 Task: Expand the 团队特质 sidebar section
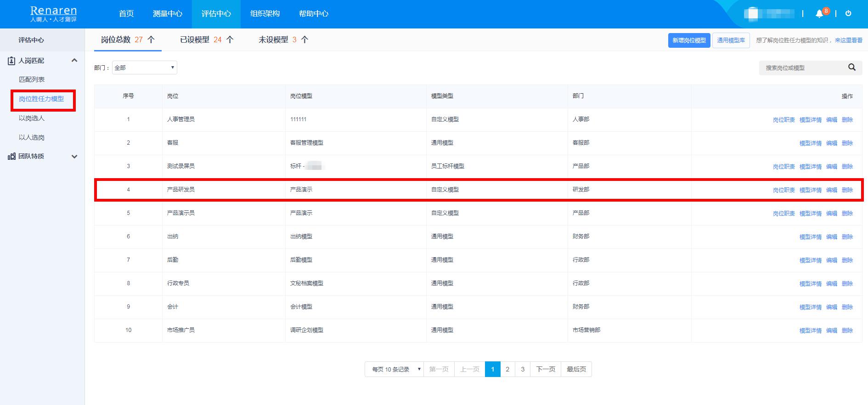pyautogui.click(x=74, y=157)
